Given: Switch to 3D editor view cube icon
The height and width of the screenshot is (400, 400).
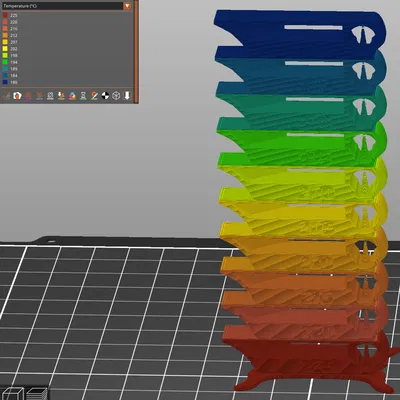Looking at the screenshot, I should click(13, 394).
